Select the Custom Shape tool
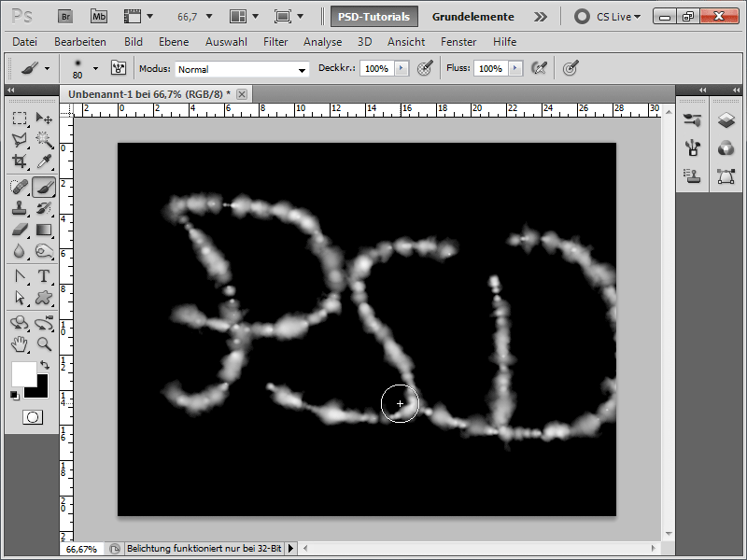 pyautogui.click(x=44, y=298)
